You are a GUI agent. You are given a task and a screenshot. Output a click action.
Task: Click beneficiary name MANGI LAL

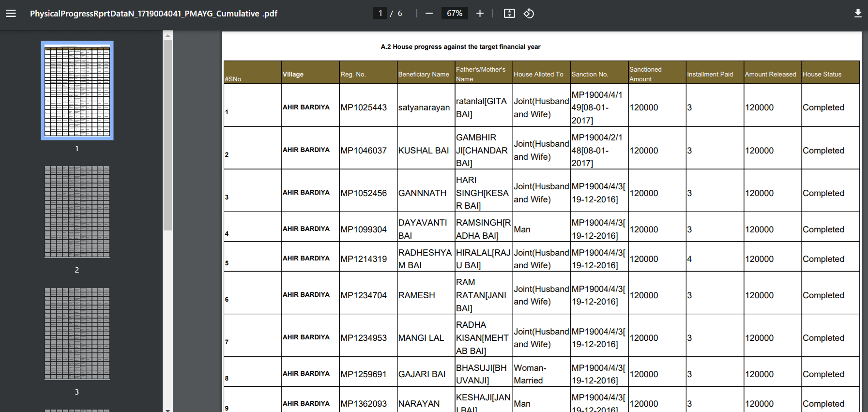(x=421, y=338)
